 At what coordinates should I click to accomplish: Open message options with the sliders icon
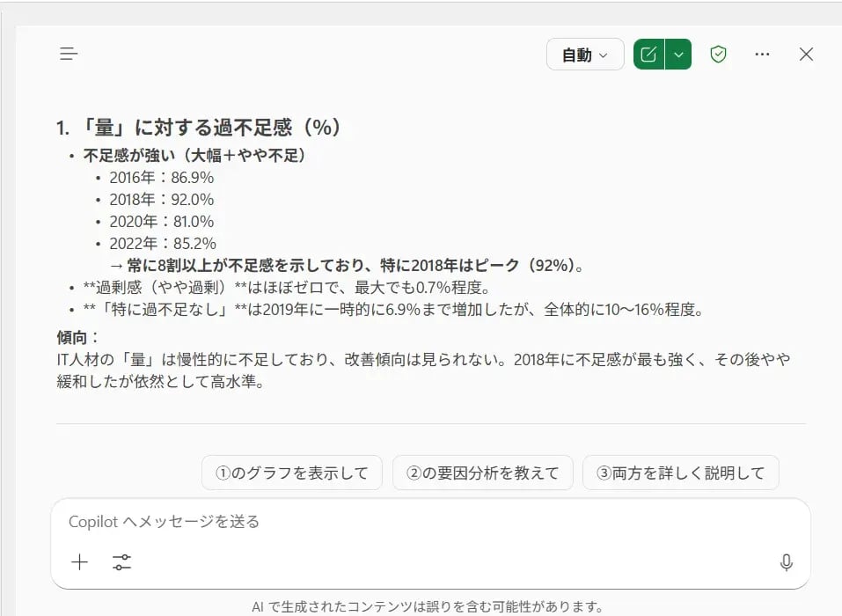122,562
